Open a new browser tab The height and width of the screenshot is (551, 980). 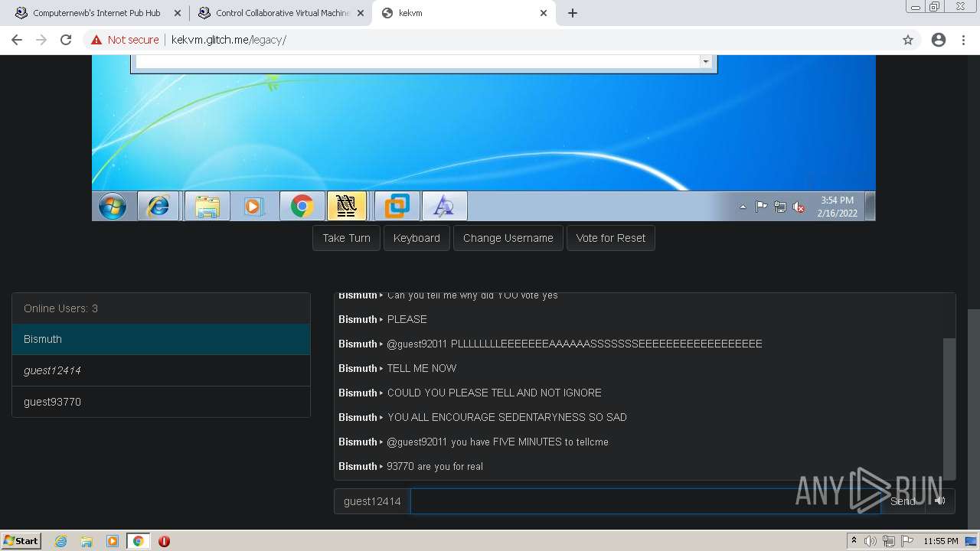(573, 13)
